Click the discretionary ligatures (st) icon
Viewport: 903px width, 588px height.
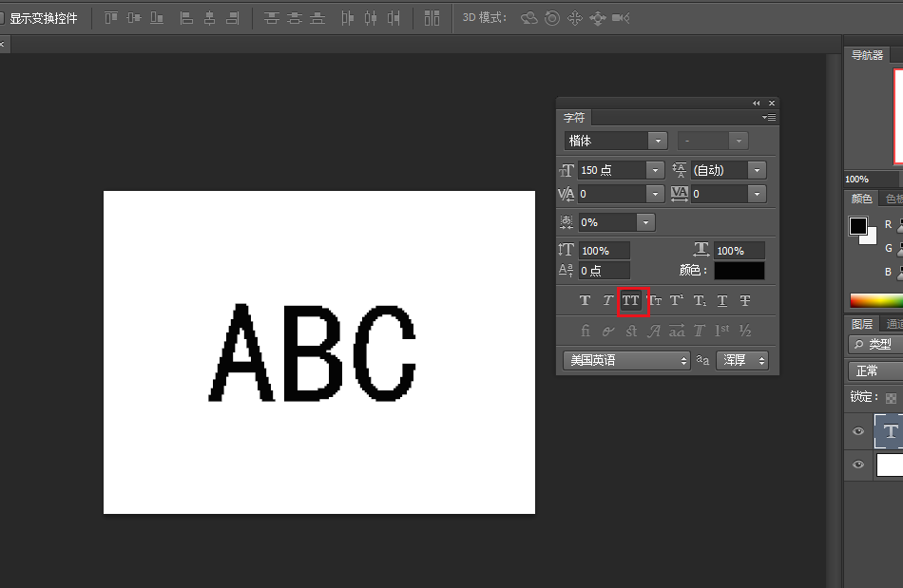(x=631, y=331)
